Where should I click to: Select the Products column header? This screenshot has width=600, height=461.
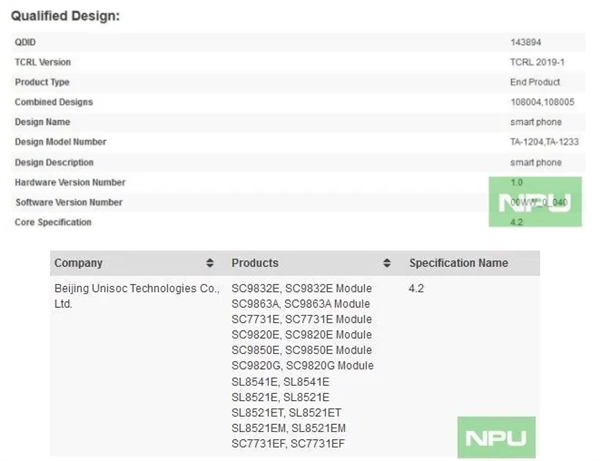tap(255, 263)
